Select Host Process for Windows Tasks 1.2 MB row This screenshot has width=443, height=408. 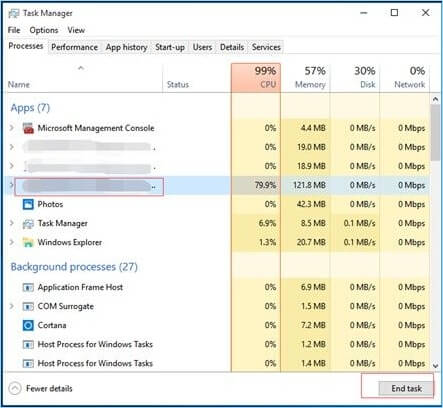coord(218,344)
